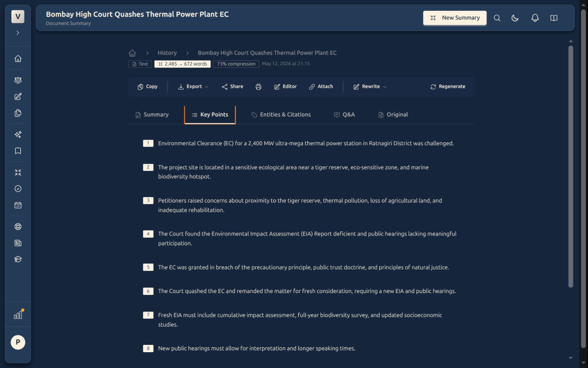Open the sparkles AI icon in the sidebar
Image resolution: width=588 pixels, height=368 pixels.
tap(18, 134)
